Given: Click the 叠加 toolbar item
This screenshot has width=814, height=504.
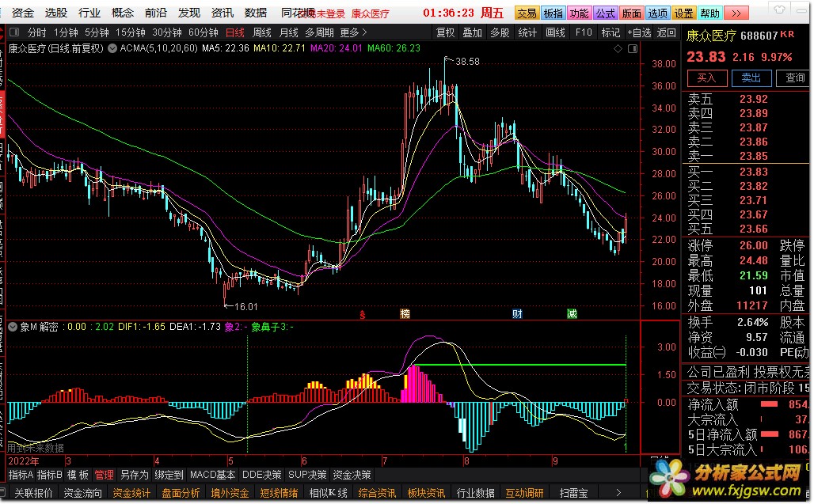Looking at the screenshot, I should [472, 32].
